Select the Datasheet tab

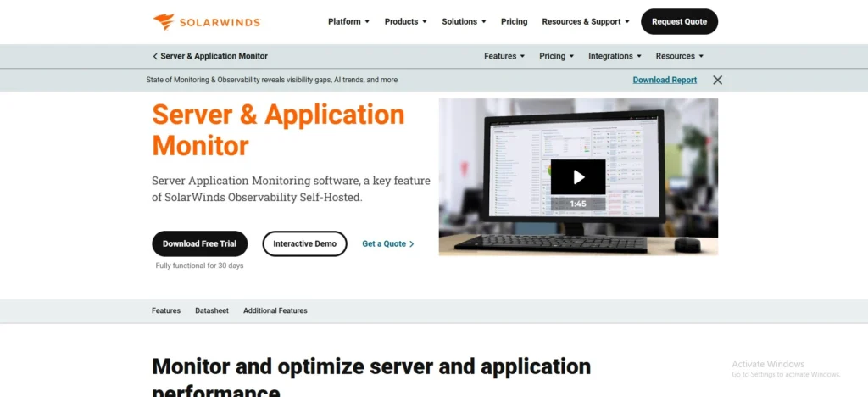[211, 310]
